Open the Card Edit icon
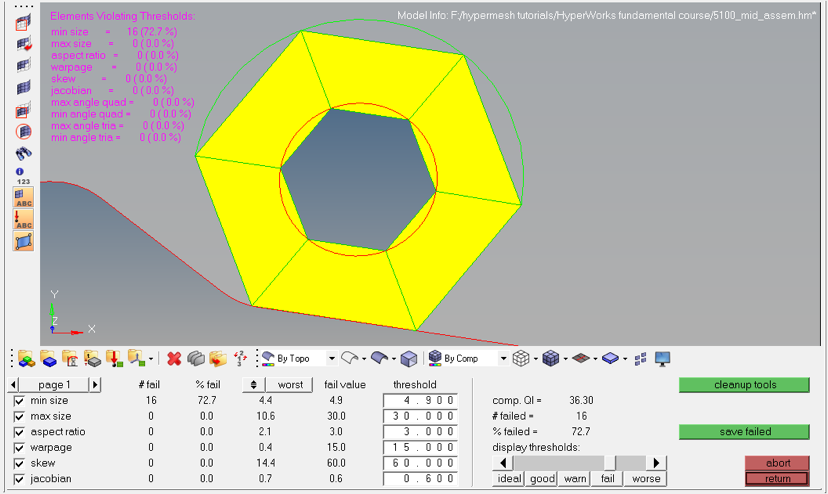Screen dimensions: 828x494 tap(196, 359)
